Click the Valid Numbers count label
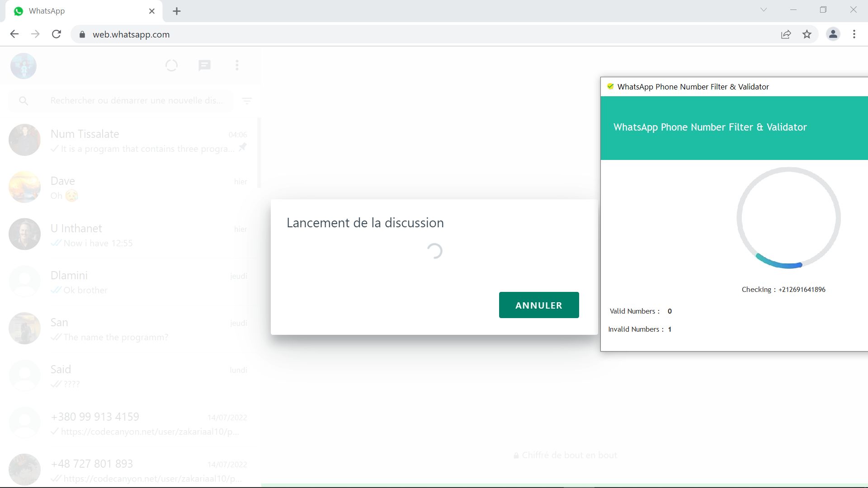 click(641, 311)
